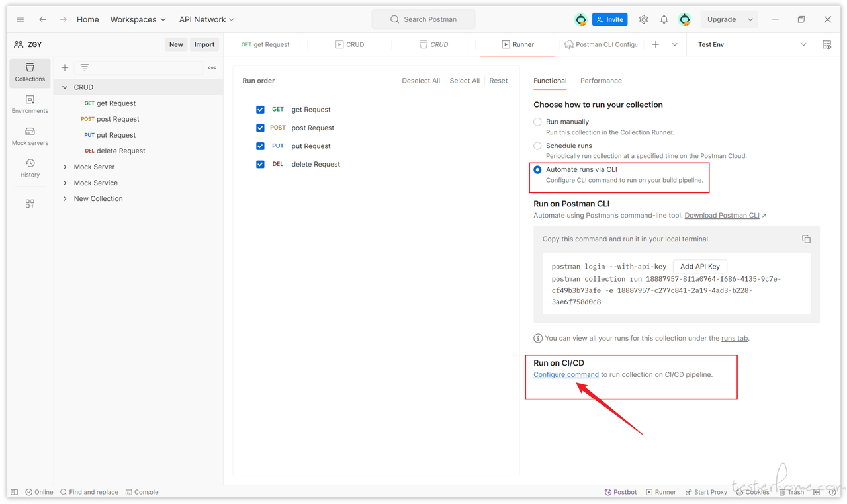847x504 pixels.
Task: Open post Request in sidebar tree
Action: click(118, 119)
